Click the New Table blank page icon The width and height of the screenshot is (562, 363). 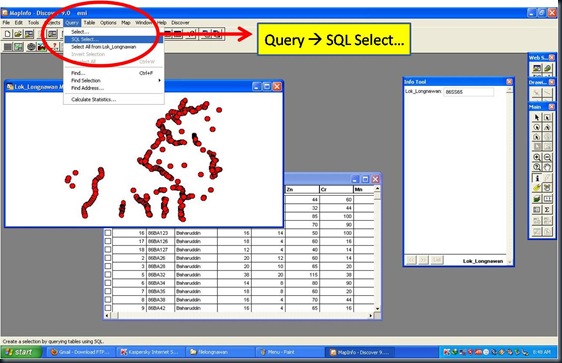pos(8,34)
